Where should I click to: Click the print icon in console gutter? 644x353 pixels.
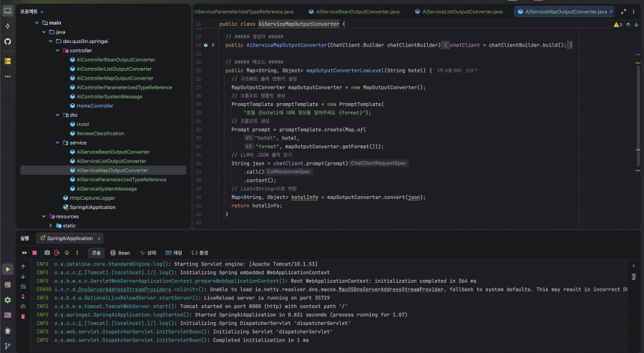pyautogui.click(x=24, y=306)
